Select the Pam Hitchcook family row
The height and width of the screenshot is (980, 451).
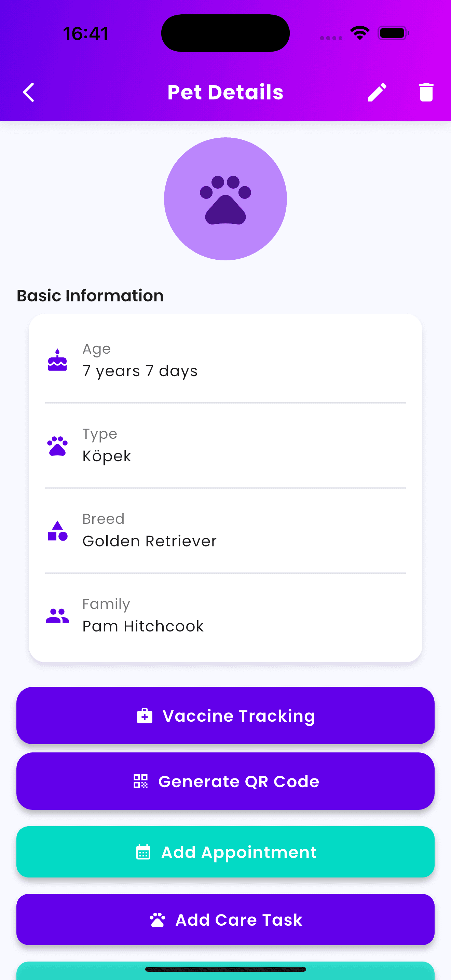click(225, 615)
